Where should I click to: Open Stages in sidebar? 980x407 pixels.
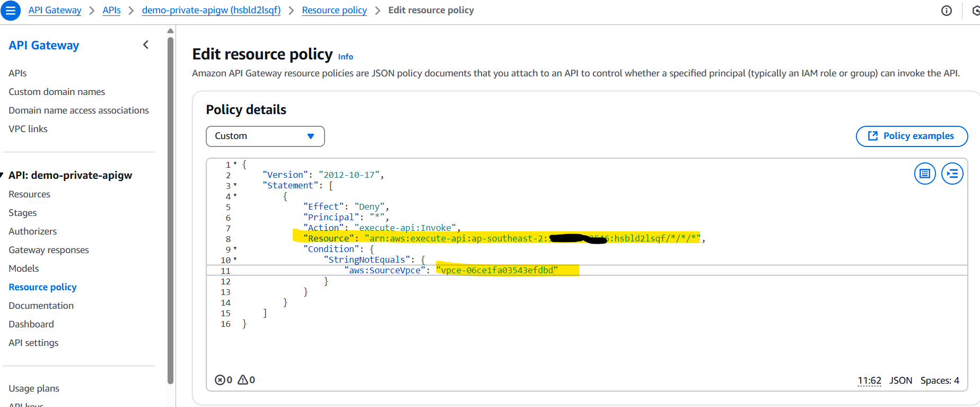pos(22,213)
